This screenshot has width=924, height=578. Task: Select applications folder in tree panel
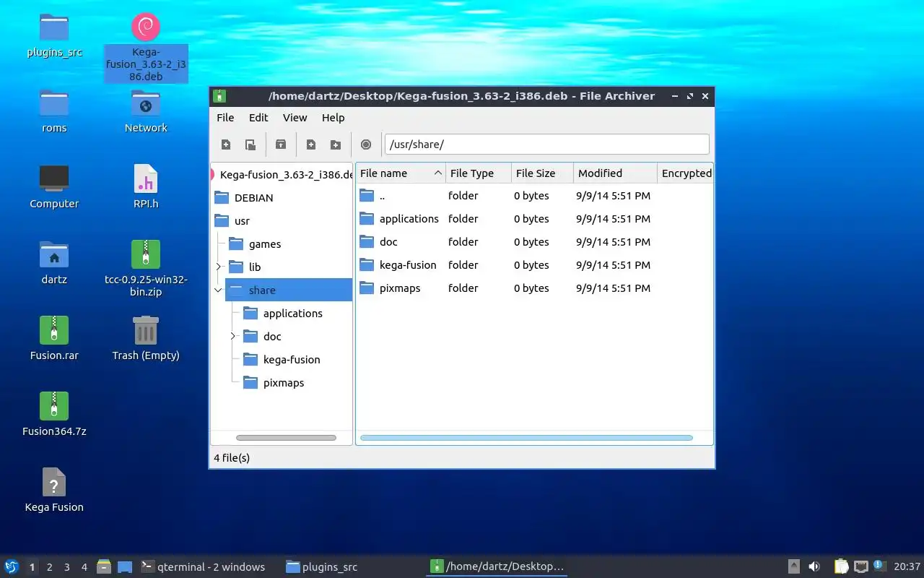point(284,314)
